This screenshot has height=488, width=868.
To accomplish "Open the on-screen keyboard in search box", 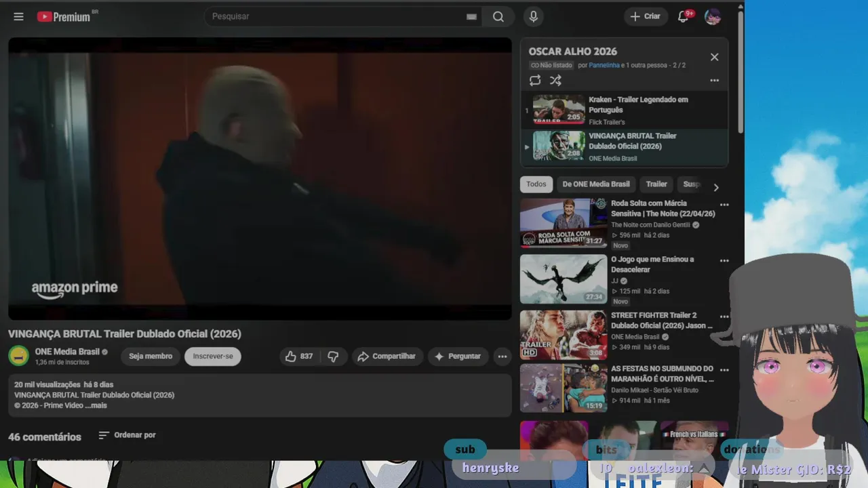I will click(x=471, y=17).
